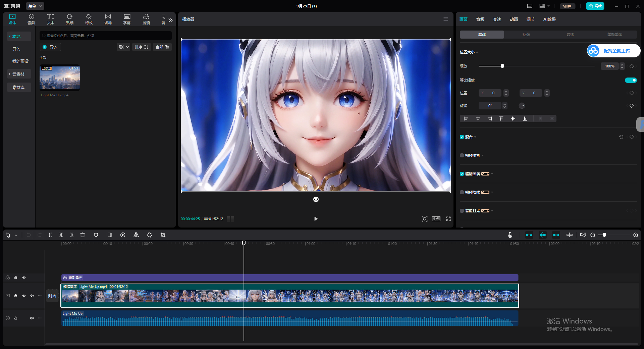Open the 排序 sort dropdown
The image size is (644, 349).
142,47
